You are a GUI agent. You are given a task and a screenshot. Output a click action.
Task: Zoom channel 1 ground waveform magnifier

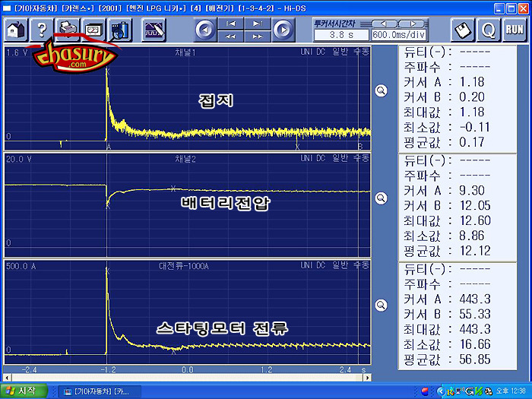click(x=382, y=90)
